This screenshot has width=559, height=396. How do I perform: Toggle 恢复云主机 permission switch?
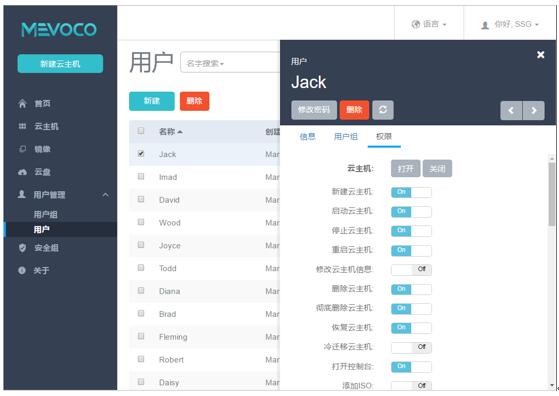pyautogui.click(x=411, y=328)
